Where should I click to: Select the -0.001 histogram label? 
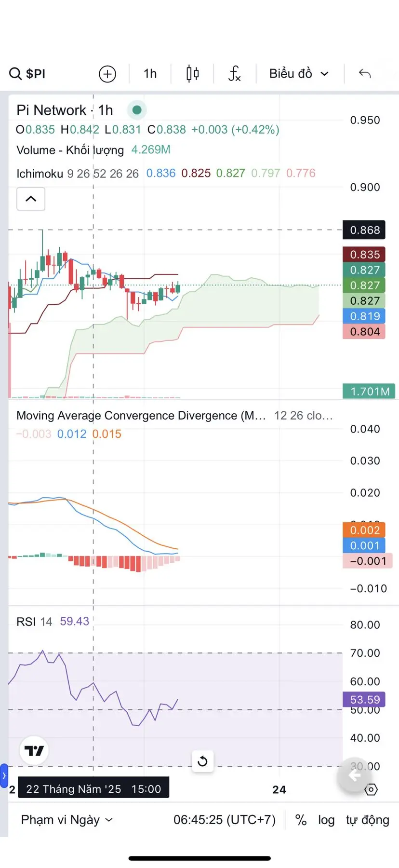click(368, 561)
